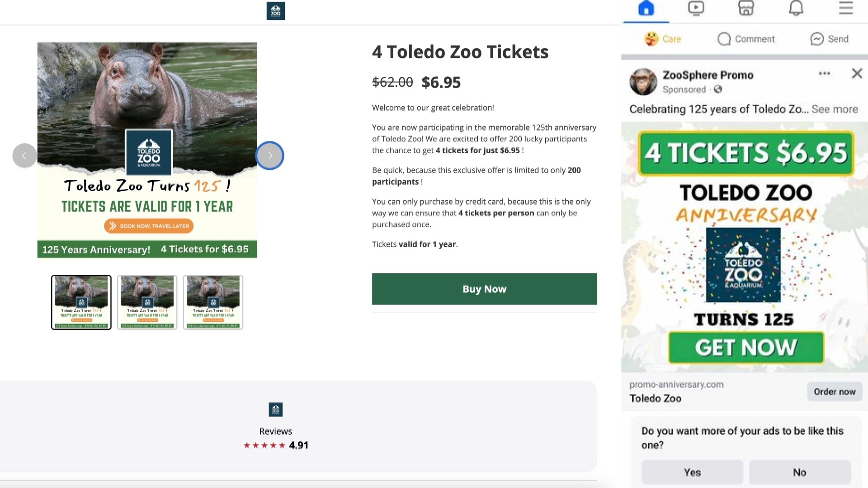Click the next image carousel arrow

(270, 155)
